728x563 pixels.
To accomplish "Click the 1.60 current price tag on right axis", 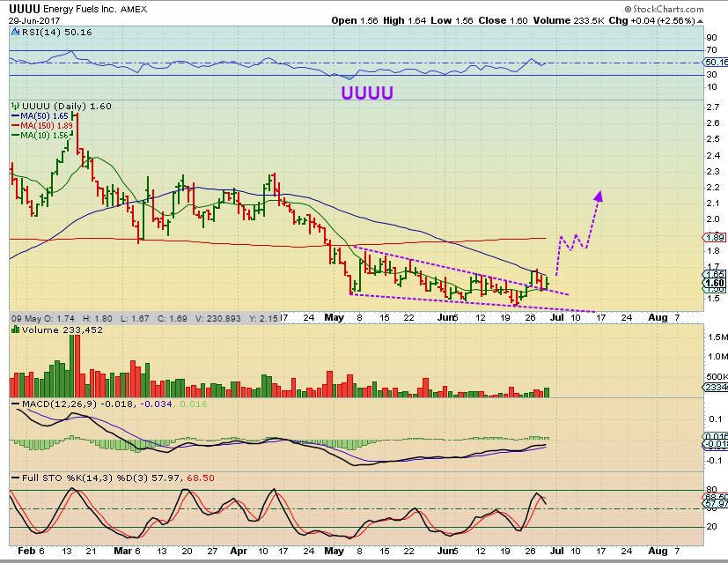I will (715, 283).
